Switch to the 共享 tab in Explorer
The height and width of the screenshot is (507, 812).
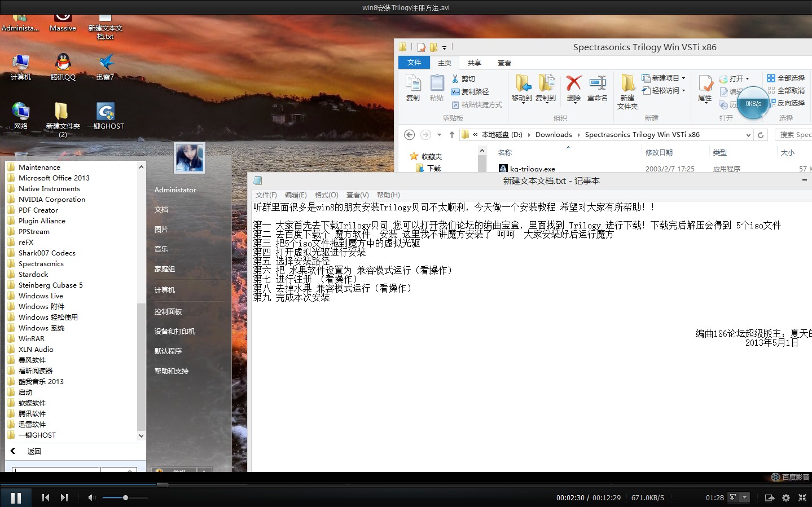click(x=475, y=63)
